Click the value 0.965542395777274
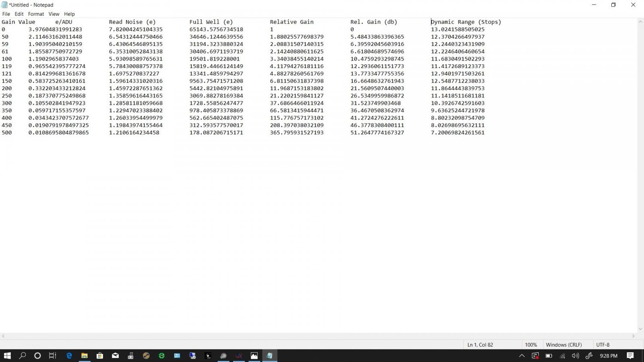Image resolution: width=644 pixels, height=362 pixels. [57, 66]
